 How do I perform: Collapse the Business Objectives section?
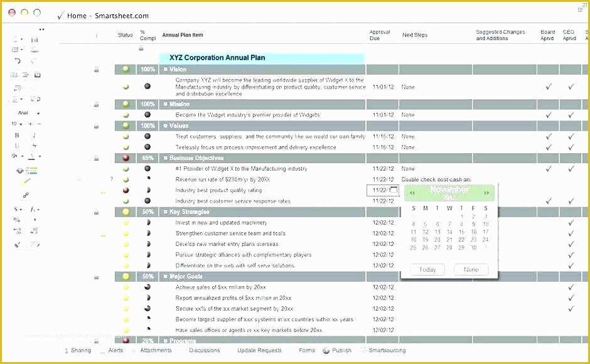165,158
